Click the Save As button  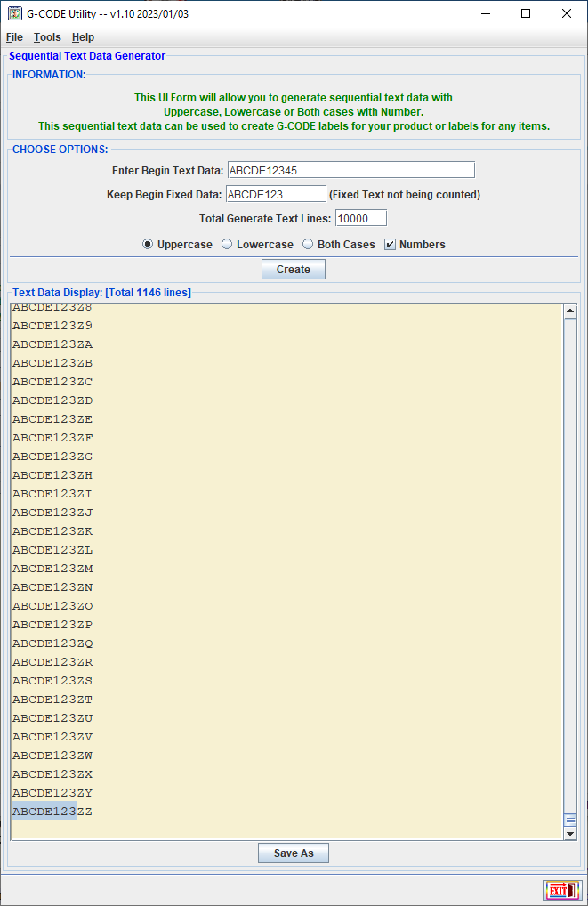click(x=294, y=853)
